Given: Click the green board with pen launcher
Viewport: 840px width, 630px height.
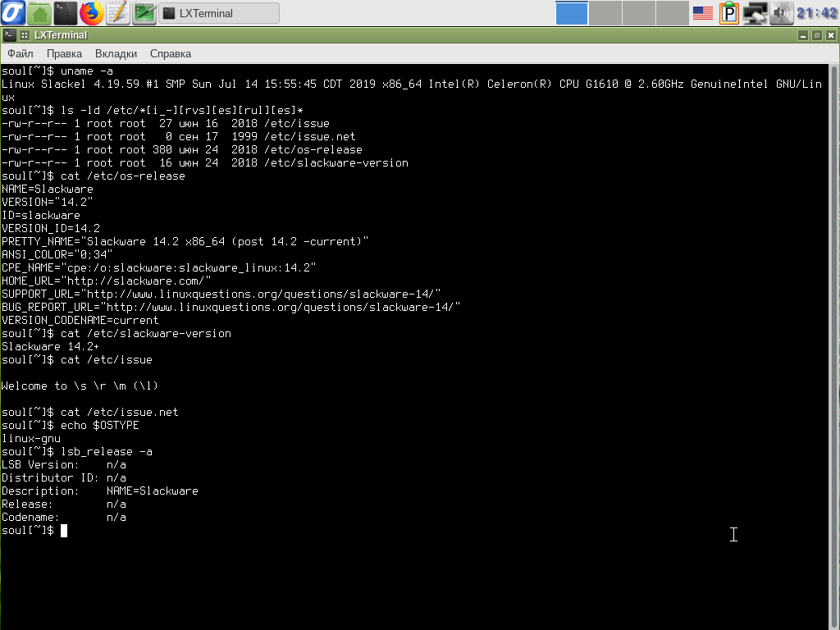Looking at the screenshot, I should (144, 13).
